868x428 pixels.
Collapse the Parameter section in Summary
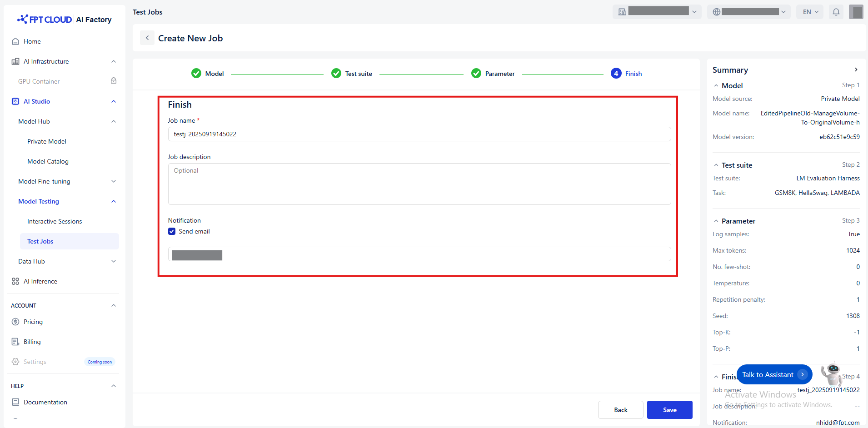[716, 221]
